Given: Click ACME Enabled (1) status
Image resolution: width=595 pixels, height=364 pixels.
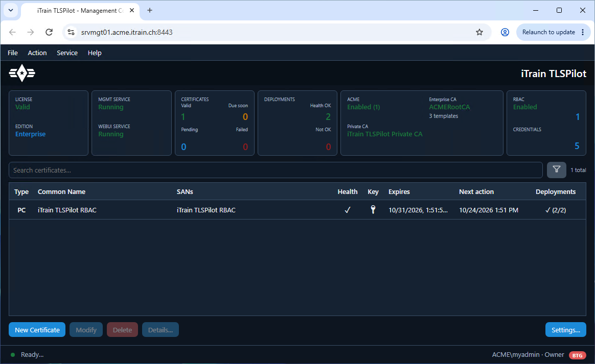Looking at the screenshot, I should click(x=363, y=107).
